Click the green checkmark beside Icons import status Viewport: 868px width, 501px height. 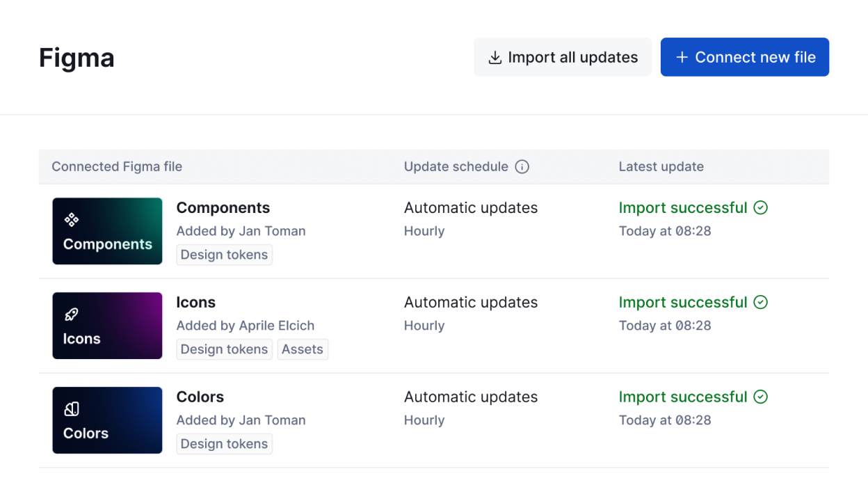[760, 302]
